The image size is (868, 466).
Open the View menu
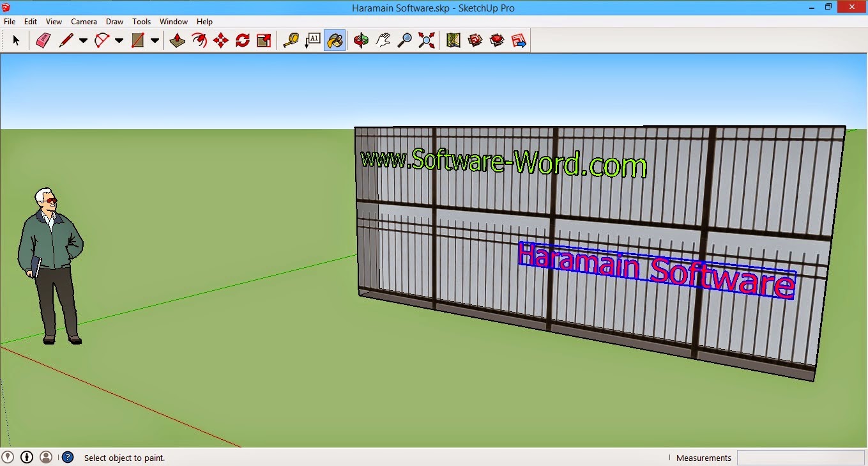[54, 22]
